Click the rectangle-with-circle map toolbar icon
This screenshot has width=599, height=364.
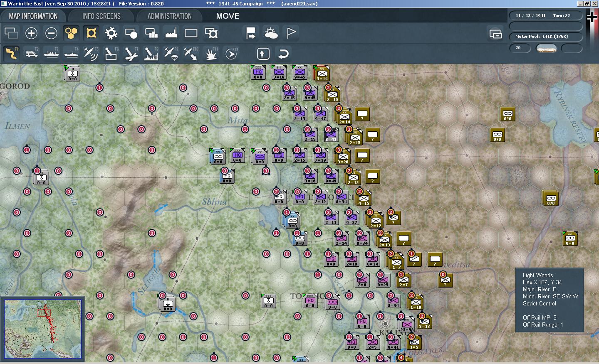click(131, 33)
